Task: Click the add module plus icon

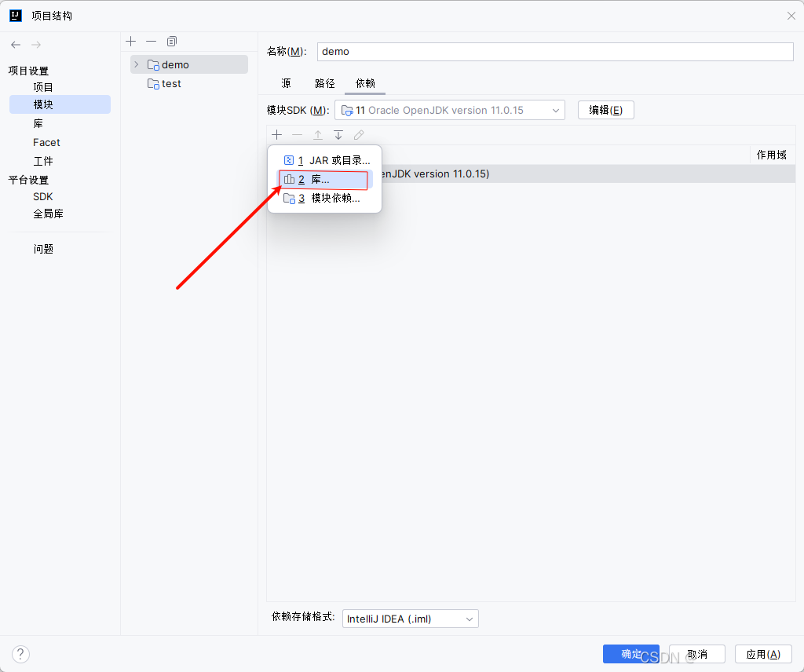Action: [x=130, y=41]
